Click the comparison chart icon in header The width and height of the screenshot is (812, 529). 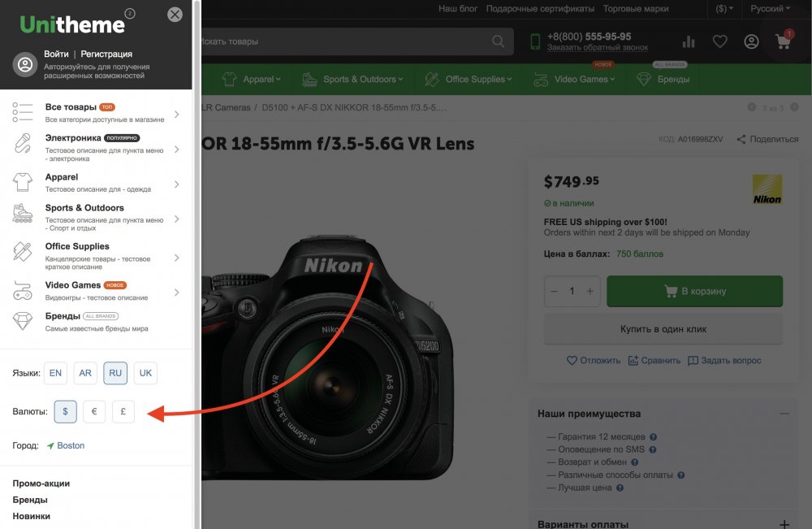click(689, 41)
